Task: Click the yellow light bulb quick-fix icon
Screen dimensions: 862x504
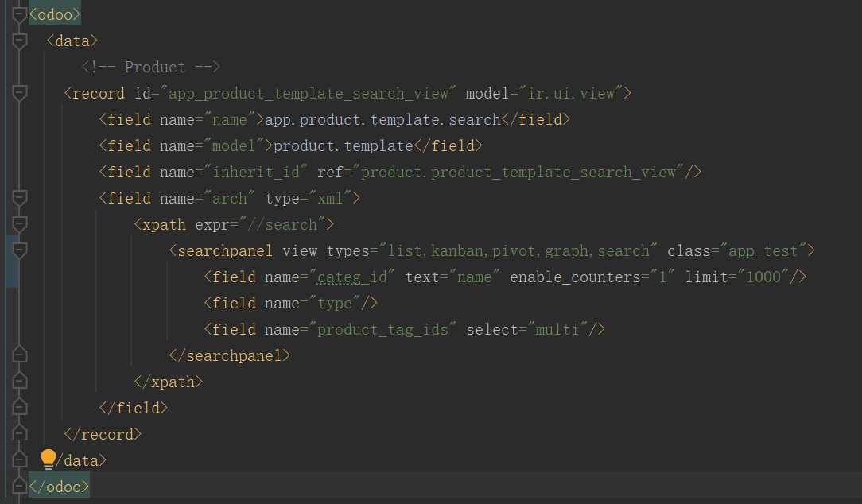Action: tap(49, 459)
